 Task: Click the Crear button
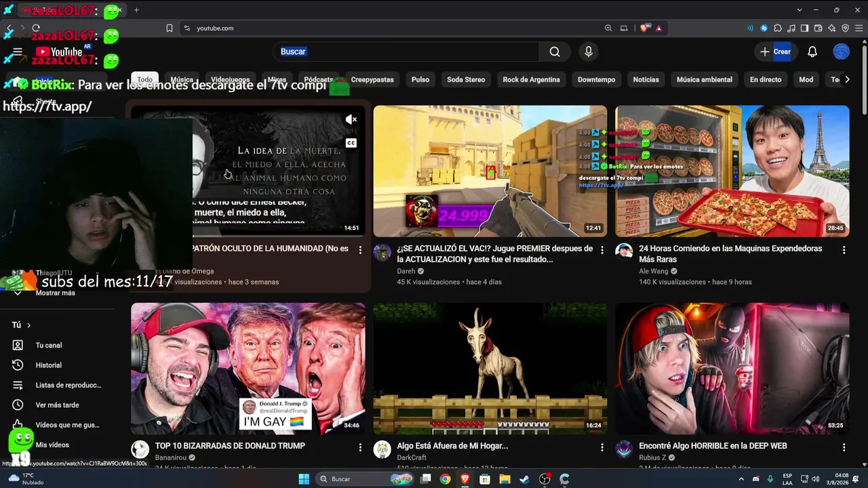(x=775, y=52)
